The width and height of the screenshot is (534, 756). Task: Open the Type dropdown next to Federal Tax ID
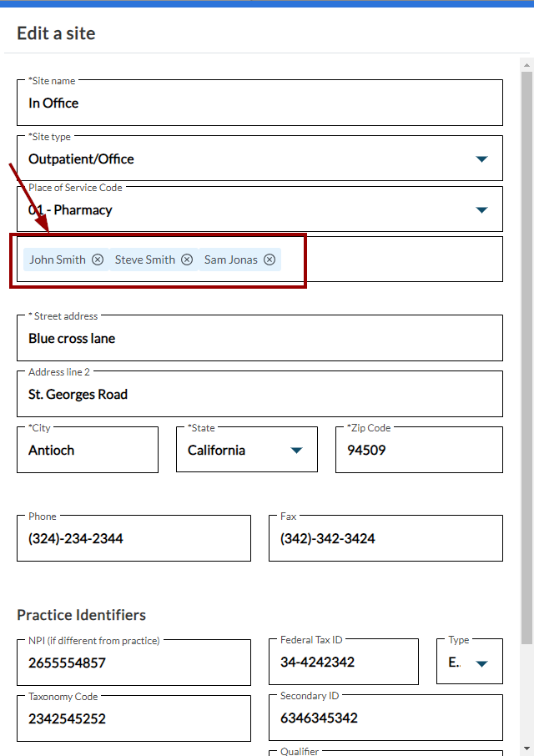click(481, 664)
